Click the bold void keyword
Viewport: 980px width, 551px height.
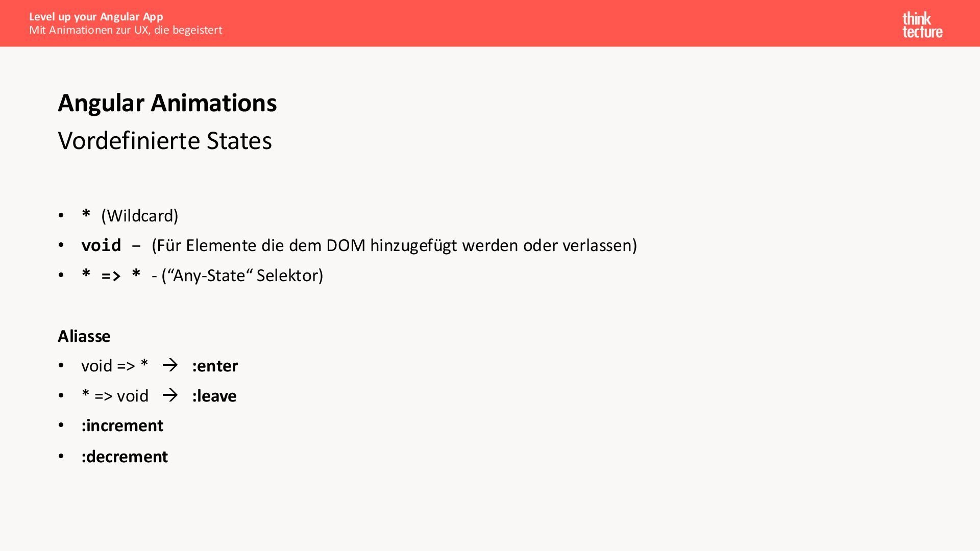101,245
